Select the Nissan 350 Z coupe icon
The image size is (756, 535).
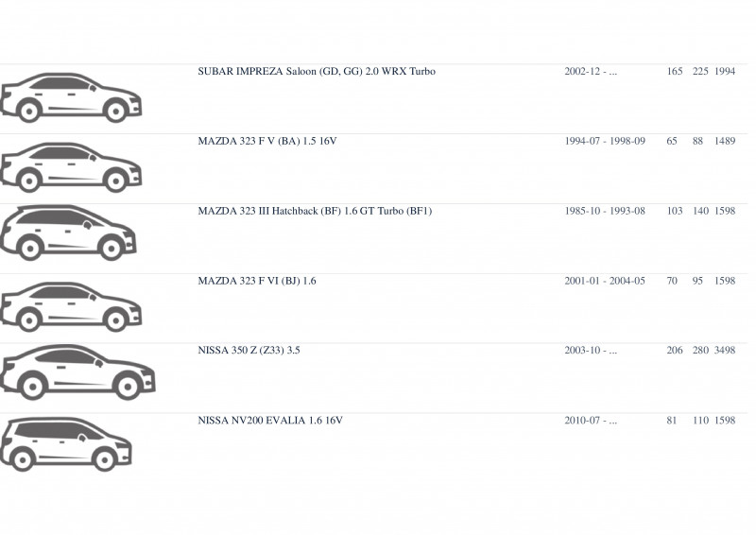(77, 372)
